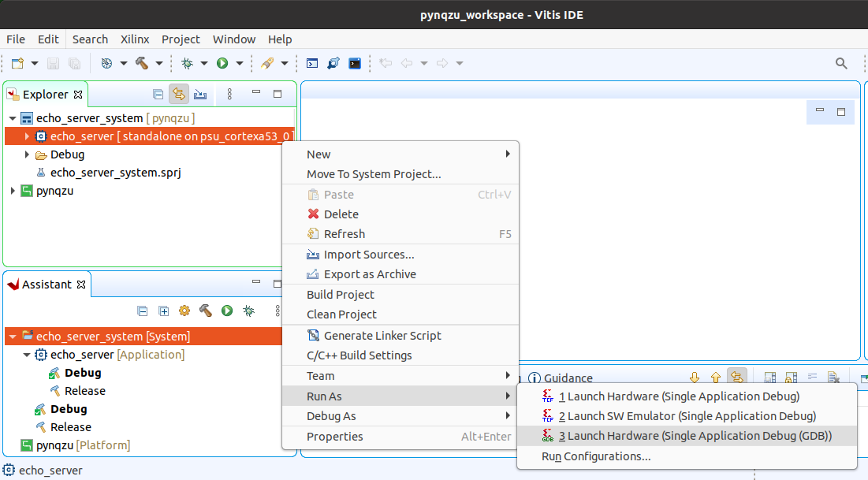Switch to the Guidance tab

click(x=561, y=378)
